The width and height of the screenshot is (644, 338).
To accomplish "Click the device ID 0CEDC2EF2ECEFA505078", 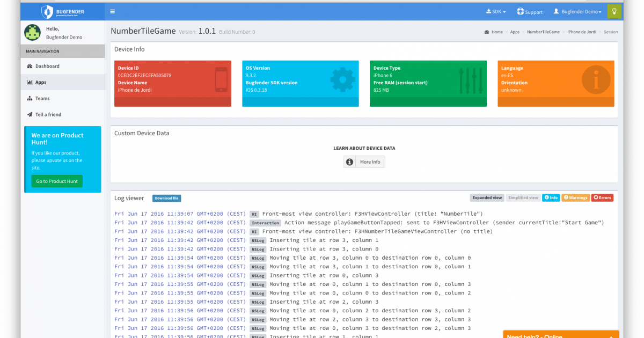I will pos(145,76).
